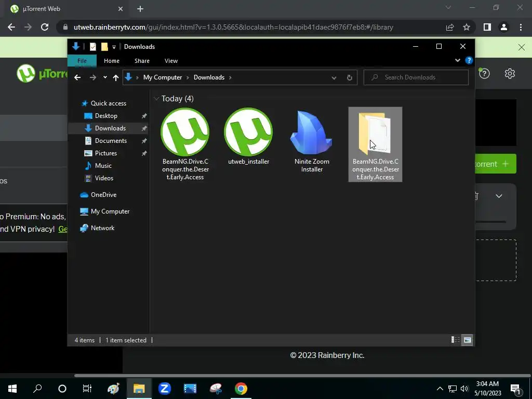Viewport: 532px width, 399px height.
Task: Open Pictures in navigation pane
Action: coord(101,153)
